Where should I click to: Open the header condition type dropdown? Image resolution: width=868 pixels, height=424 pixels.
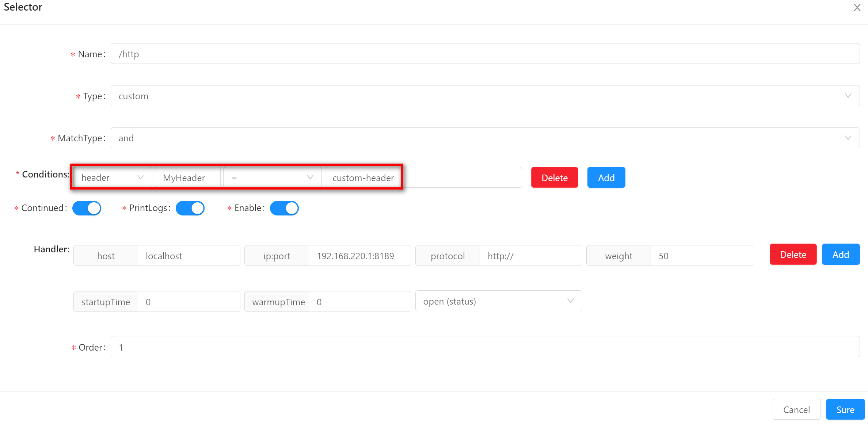(112, 178)
